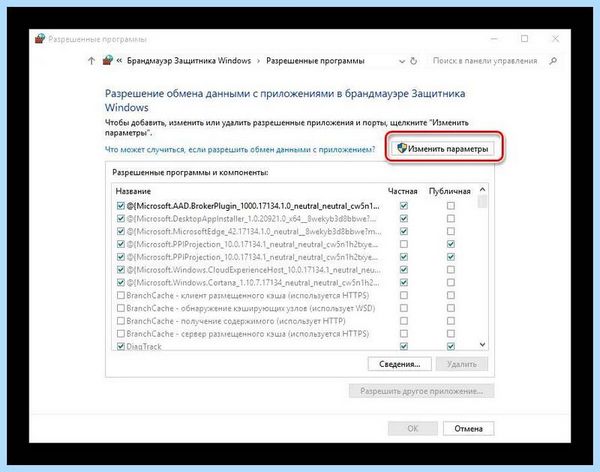
Task: Toggle Частная checkbox for AAD.BrokerPlugin
Action: pyautogui.click(x=404, y=206)
